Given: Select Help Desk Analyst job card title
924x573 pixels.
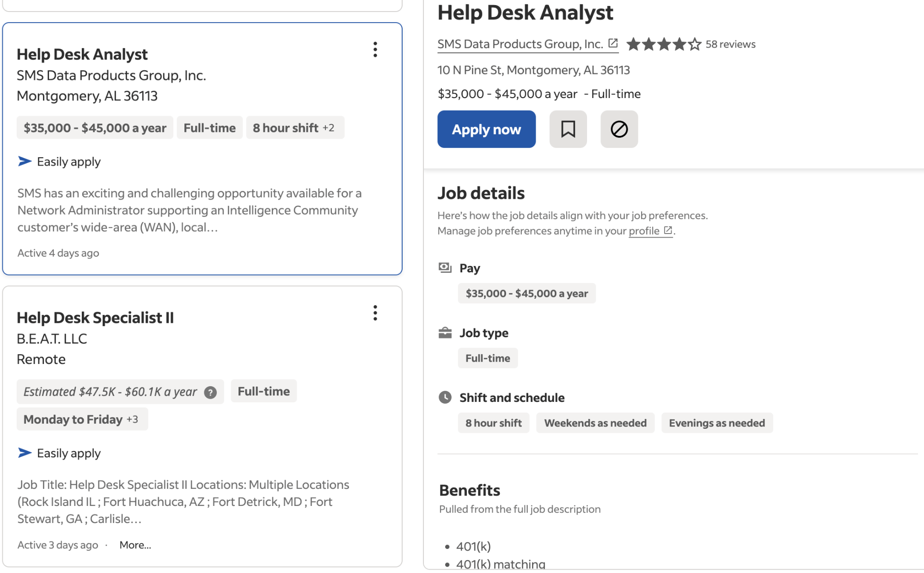Looking at the screenshot, I should click(82, 54).
